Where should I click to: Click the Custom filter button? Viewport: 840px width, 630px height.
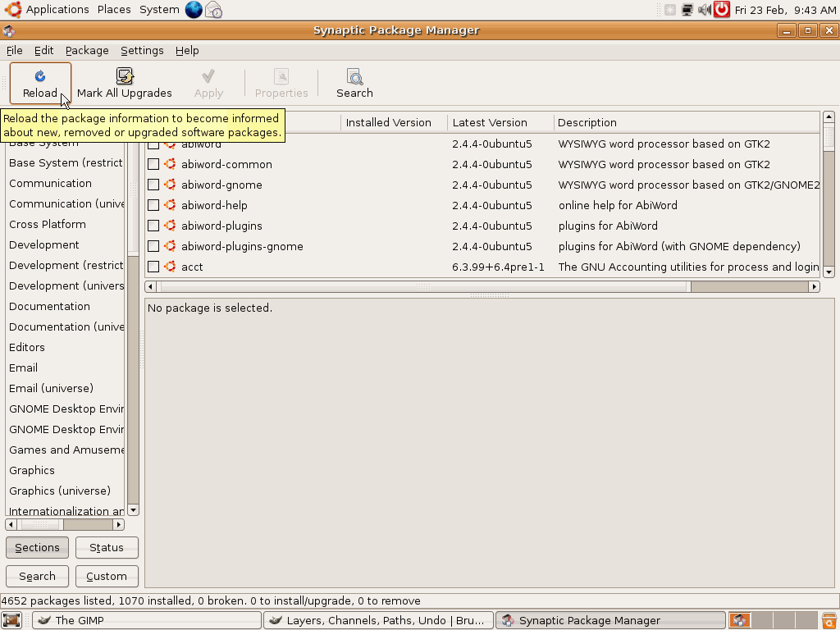click(107, 577)
